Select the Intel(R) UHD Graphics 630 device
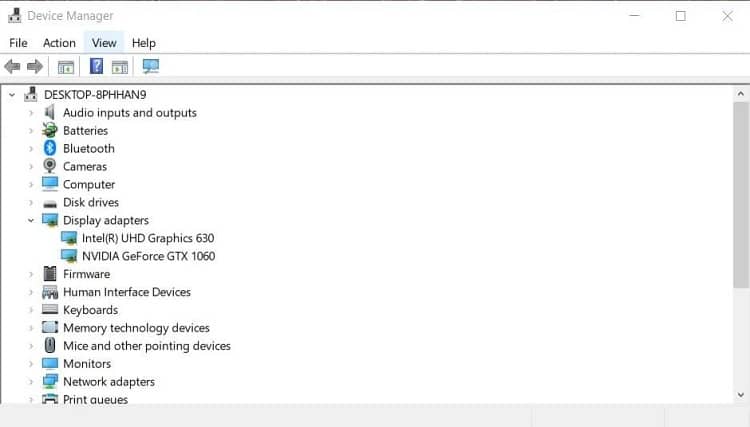Viewport: 750px width, 427px height. [148, 238]
